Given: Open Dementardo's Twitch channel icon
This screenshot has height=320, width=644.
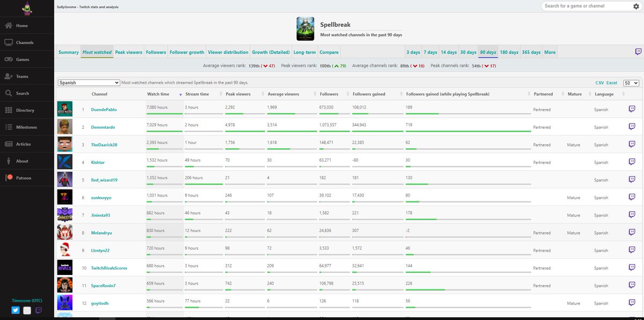Looking at the screenshot, I should (x=632, y=127).
